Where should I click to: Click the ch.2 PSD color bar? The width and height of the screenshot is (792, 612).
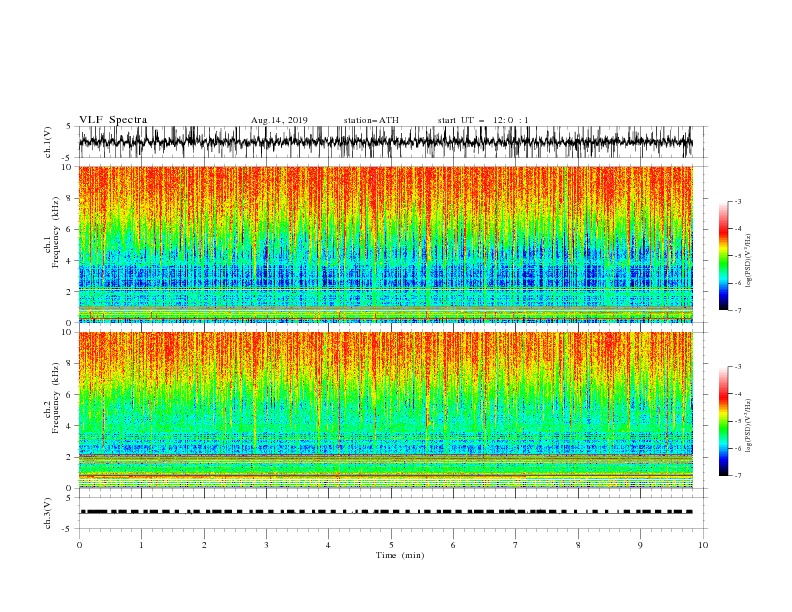(x=723, y=421)
